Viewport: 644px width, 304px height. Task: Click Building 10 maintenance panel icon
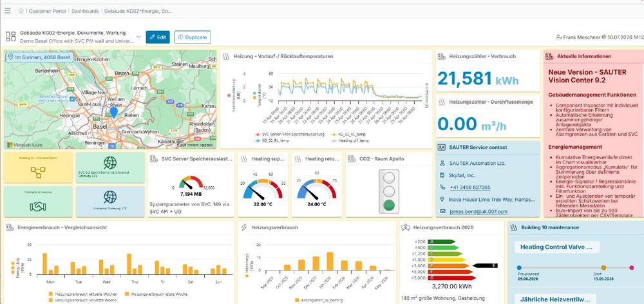513,227
